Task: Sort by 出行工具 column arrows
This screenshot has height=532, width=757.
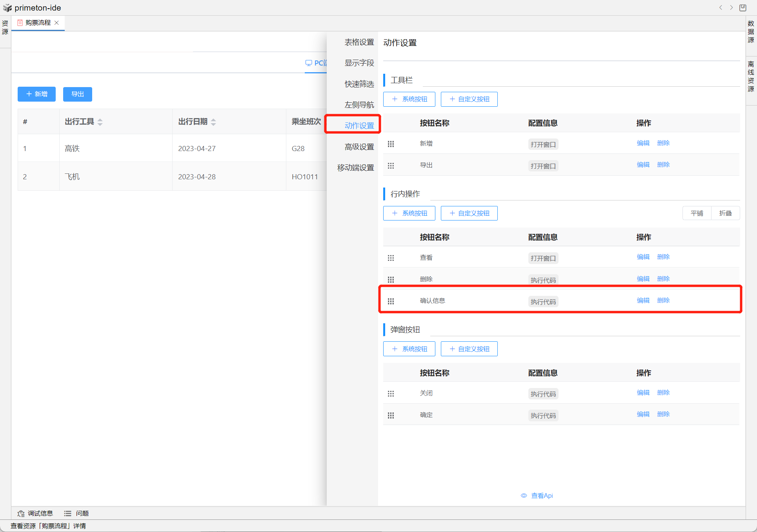Action: click(100, 122)
